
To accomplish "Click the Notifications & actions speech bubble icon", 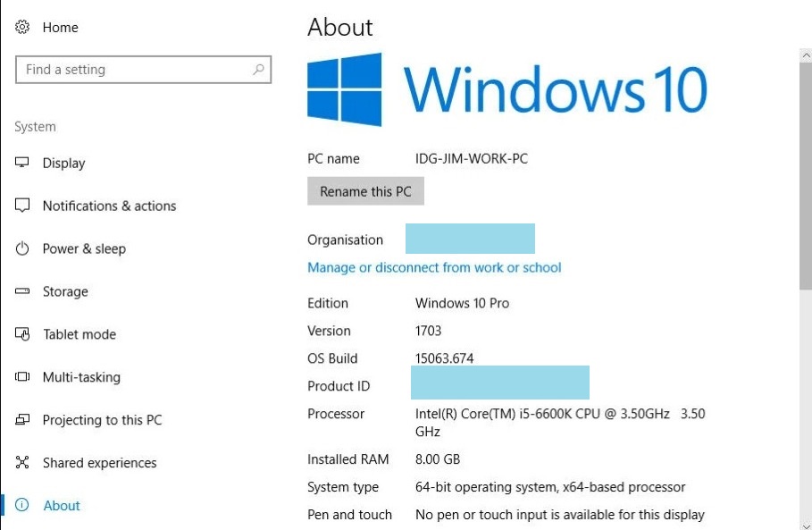I will tap(22, 206).
